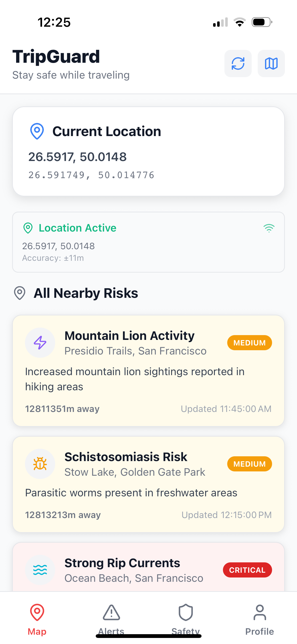Select the Map tab
This screenshot has height=644, width=297.
click(x=37, y=619)
